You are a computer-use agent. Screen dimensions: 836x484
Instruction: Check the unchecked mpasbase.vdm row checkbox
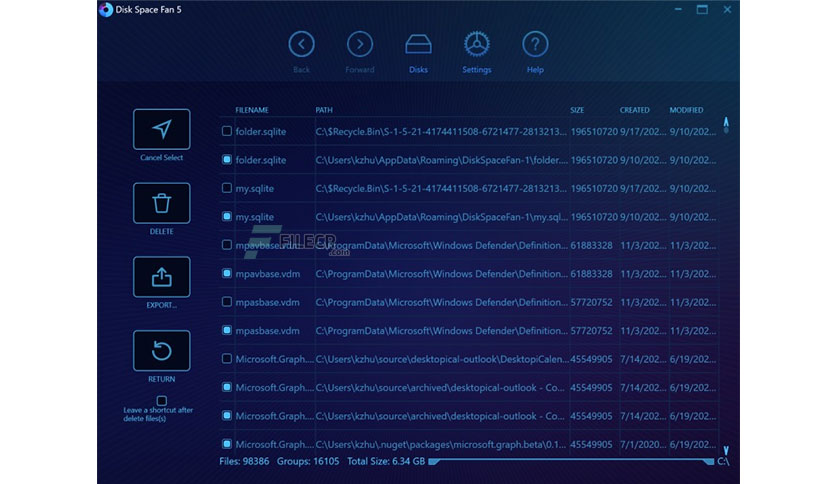[x=227, y=302]
